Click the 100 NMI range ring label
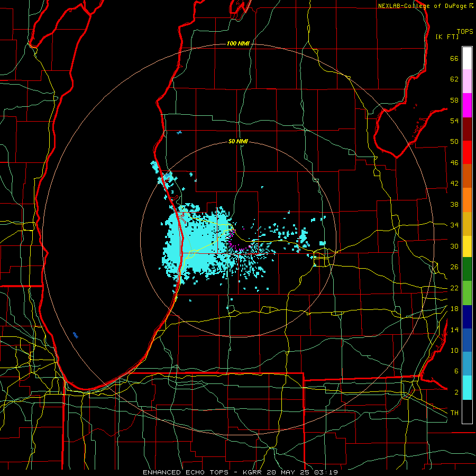 coord(238,44)
